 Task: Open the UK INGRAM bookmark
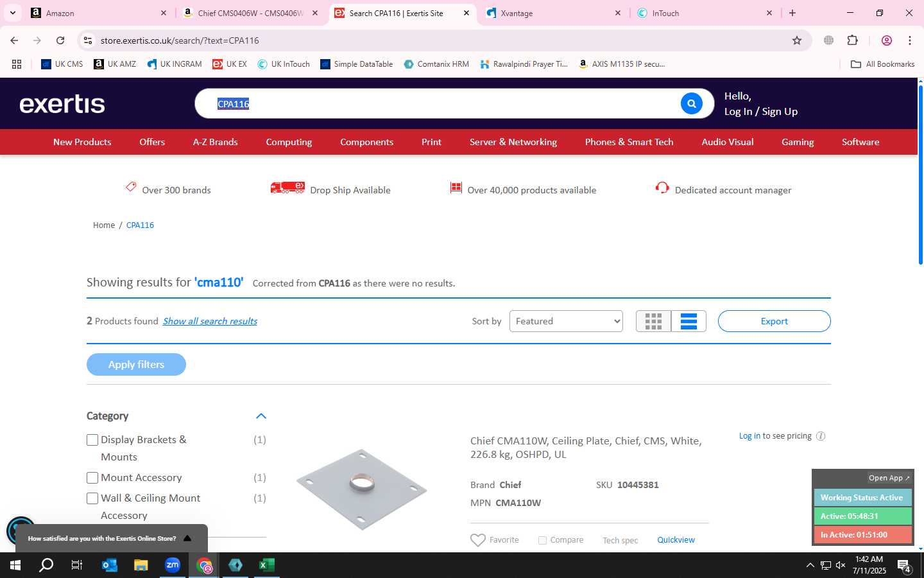tap(175, 64)
